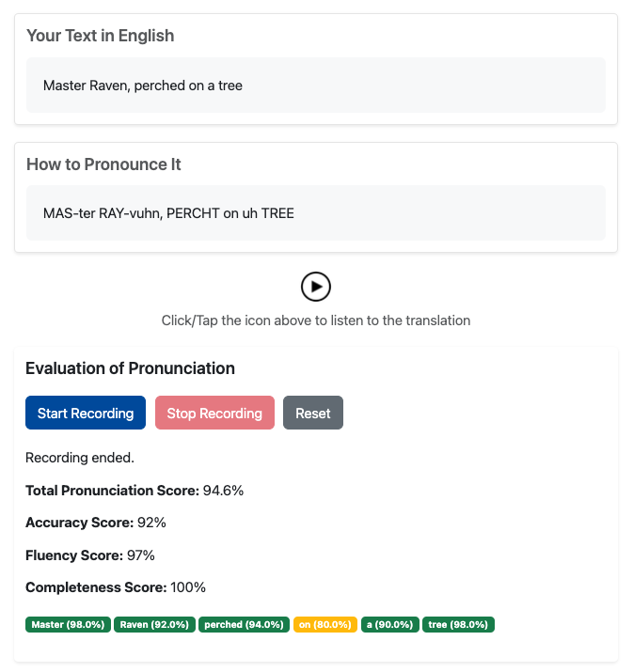Play the translation audio
Screen dimensions: 633x672
coord(316,286)
